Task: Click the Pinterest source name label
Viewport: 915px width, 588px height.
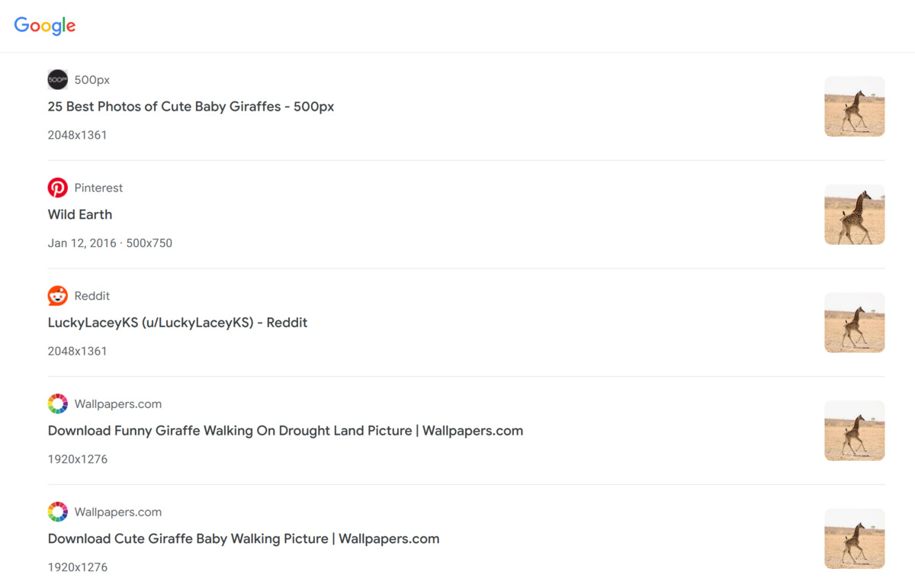Action: [x=98, y=188]
